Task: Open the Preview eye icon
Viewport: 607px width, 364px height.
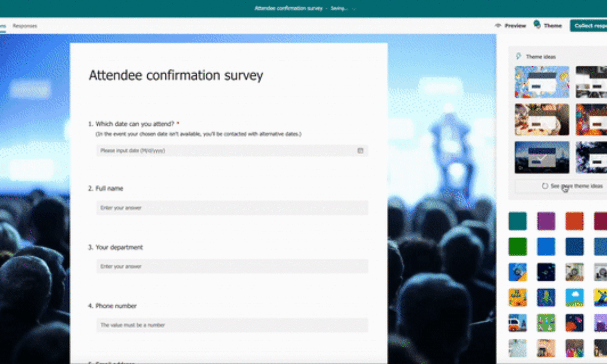Action: click(x=498, y=26)
